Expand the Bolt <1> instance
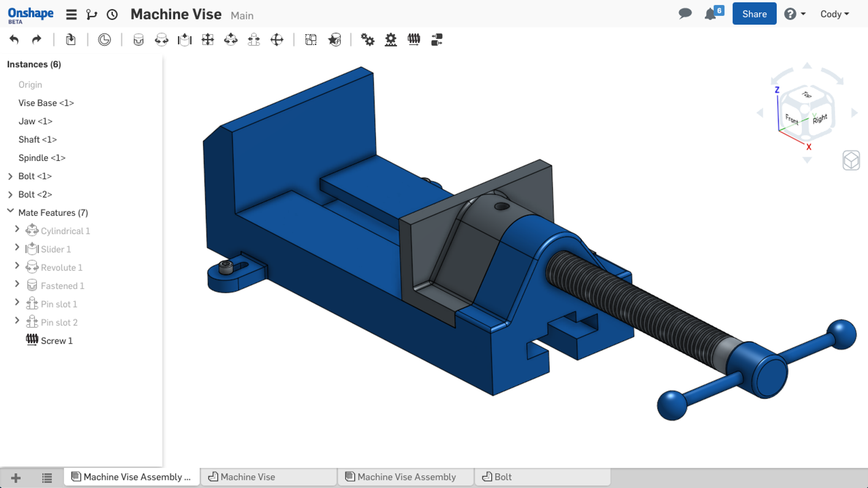The image size is (868, 488). point(10,176)
